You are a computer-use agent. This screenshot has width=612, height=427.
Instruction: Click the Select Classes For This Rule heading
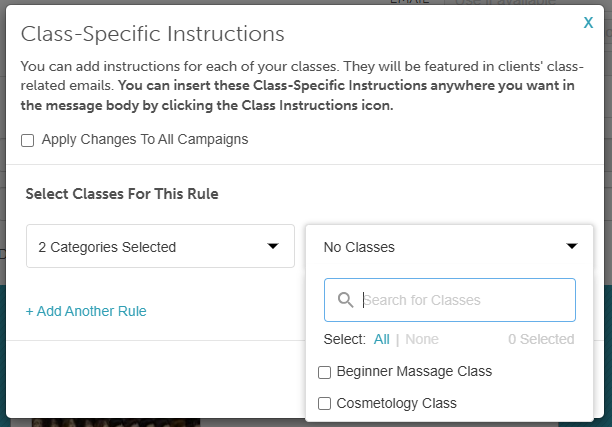pyautogui.click(x=122, y=193)
